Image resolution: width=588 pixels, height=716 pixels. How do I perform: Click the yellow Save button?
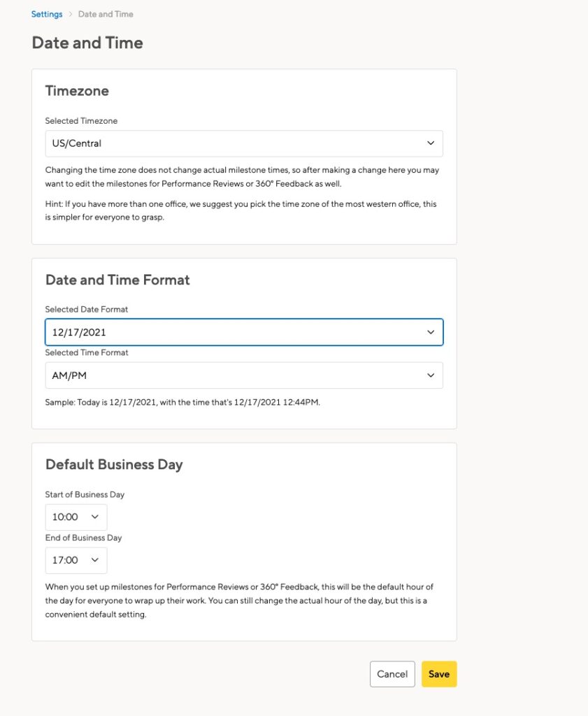(x=438, y=674)
